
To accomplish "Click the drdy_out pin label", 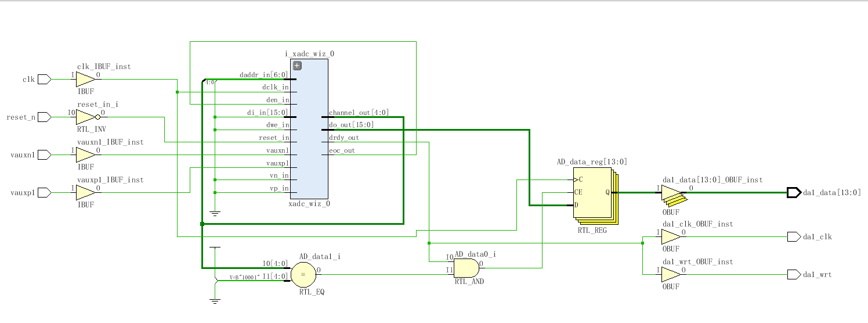I will point(344,138).
